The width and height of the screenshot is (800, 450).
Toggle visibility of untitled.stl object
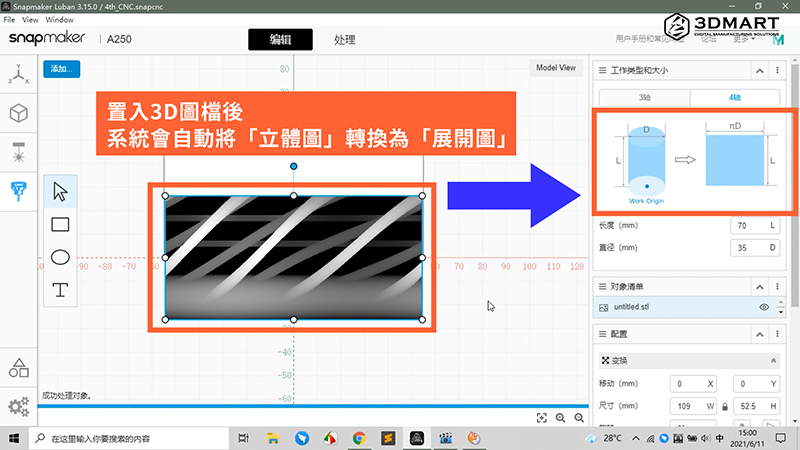(x=764, y=307)
